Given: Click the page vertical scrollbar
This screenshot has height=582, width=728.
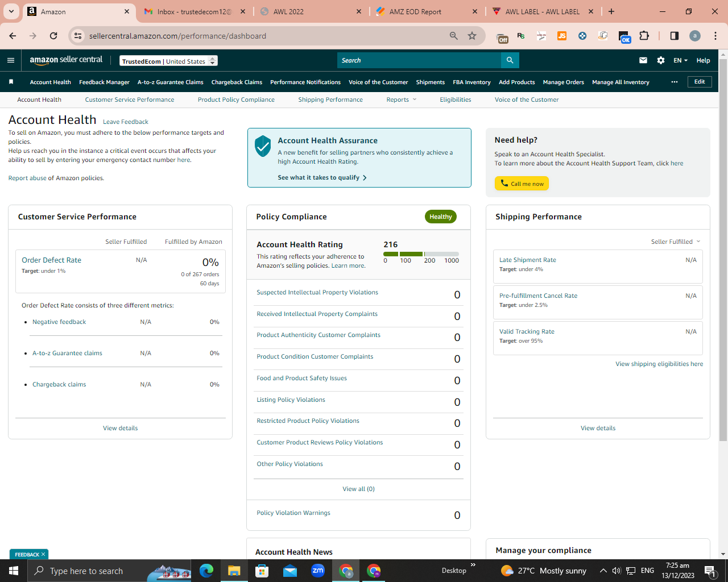Looking at the screenshot, I should click(723, 250).
